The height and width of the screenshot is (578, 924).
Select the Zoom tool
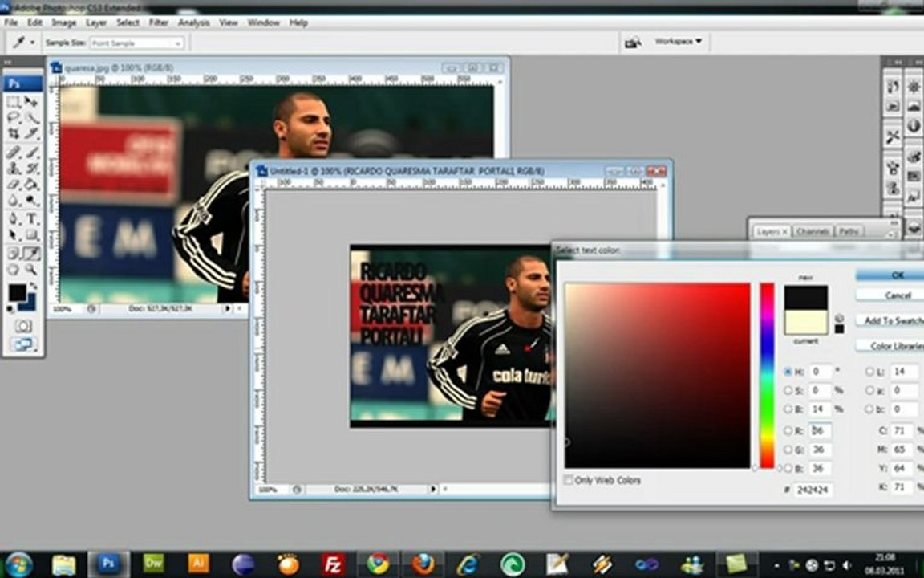[x=31, y=270]
